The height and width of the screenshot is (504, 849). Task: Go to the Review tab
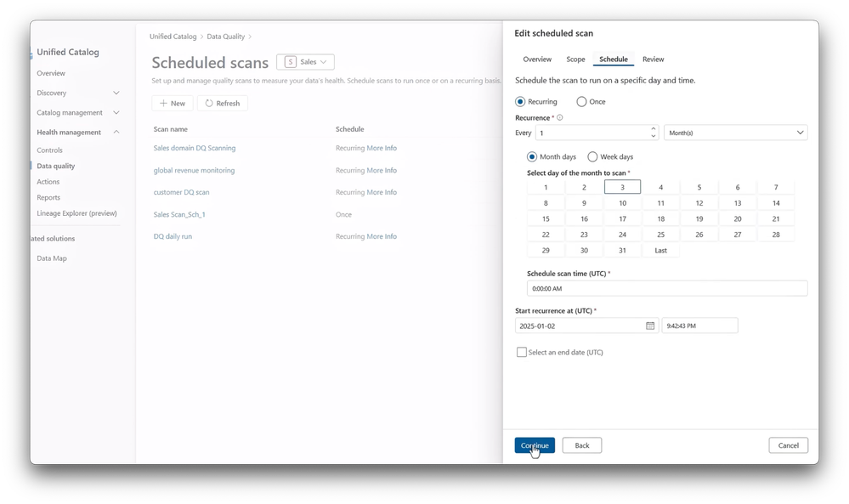point(653,59)
